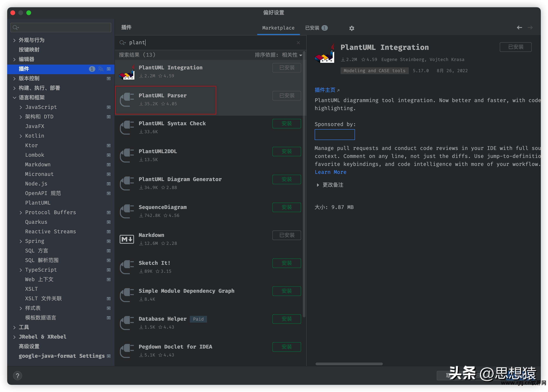548x392 pixels.
Task: Click search icon in settings search box
Action: coord(16,28)
